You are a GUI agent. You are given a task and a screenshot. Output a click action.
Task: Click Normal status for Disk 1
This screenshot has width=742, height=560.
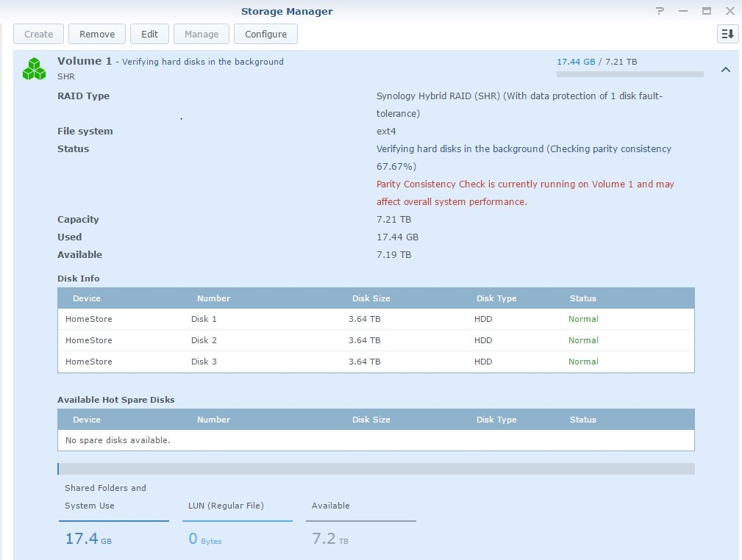[x=583, y=319]
